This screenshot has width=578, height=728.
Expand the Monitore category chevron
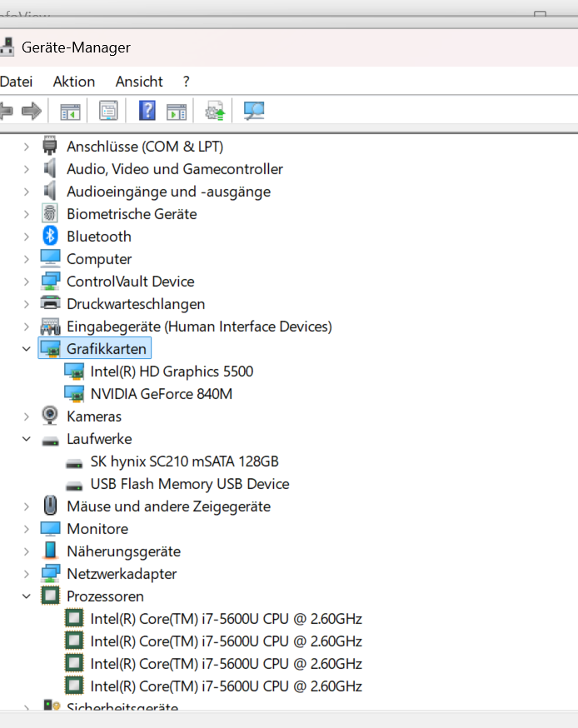click(27, 529)
